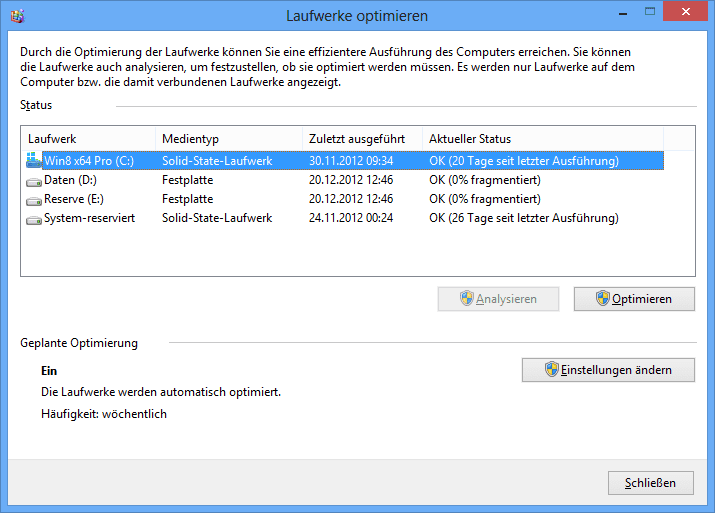The image size is (715, 513).
Task: Click the drive icon for System-reserviert
Action: tap(34, 220)
